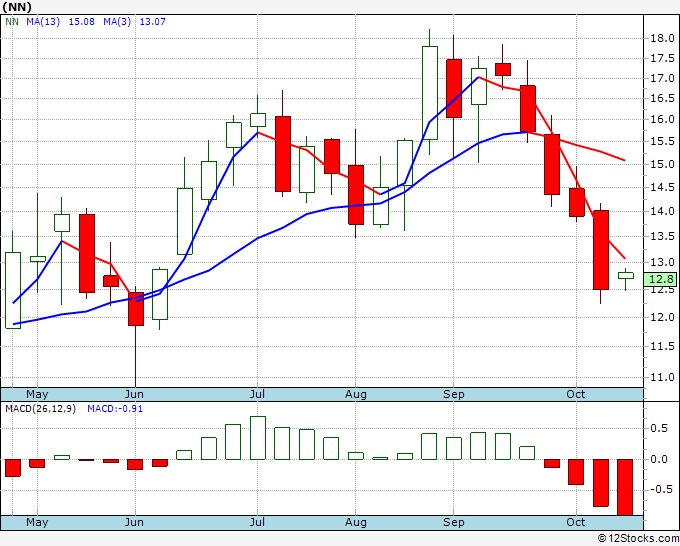The height and width of the screenshot is (546, 680).
Task: Select Sep on the price chart axis
Action: 454,394
